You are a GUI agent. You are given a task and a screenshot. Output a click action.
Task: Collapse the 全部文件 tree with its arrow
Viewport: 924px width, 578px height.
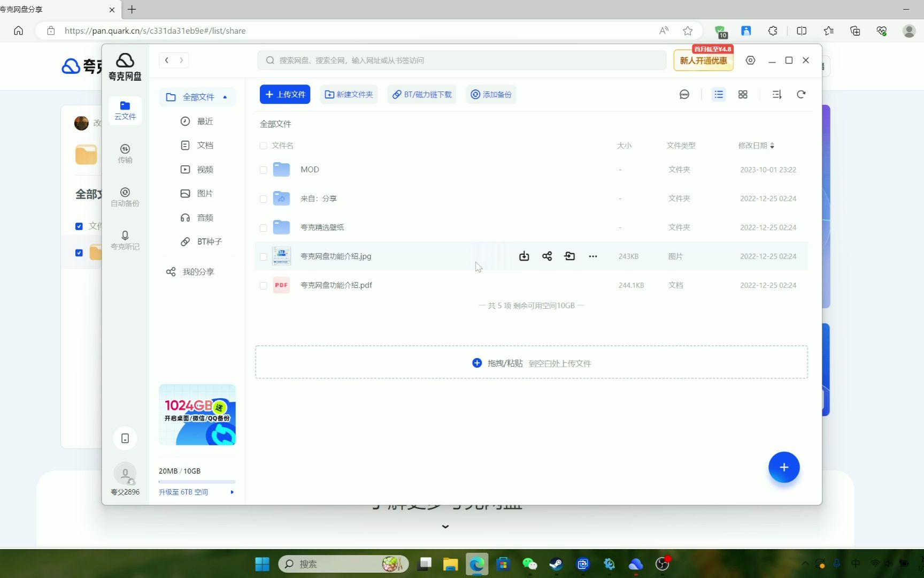pyautogui.click(x=225, y=97)
